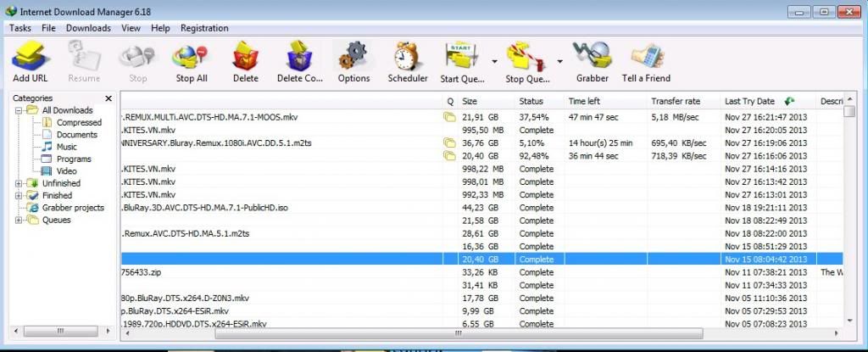Select the Unfinished category label
The image size is (868, 352).
pos(61,183)
